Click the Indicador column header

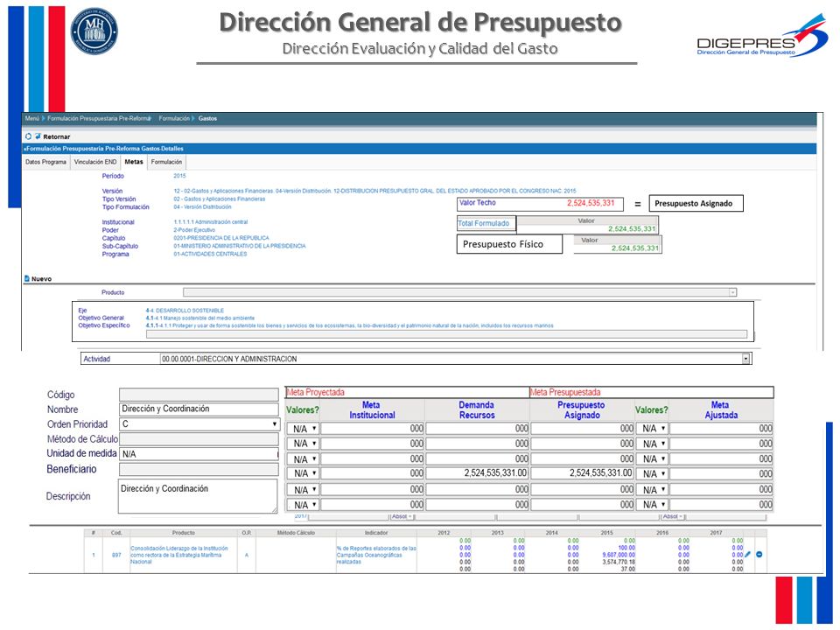(x=376, y=533)
